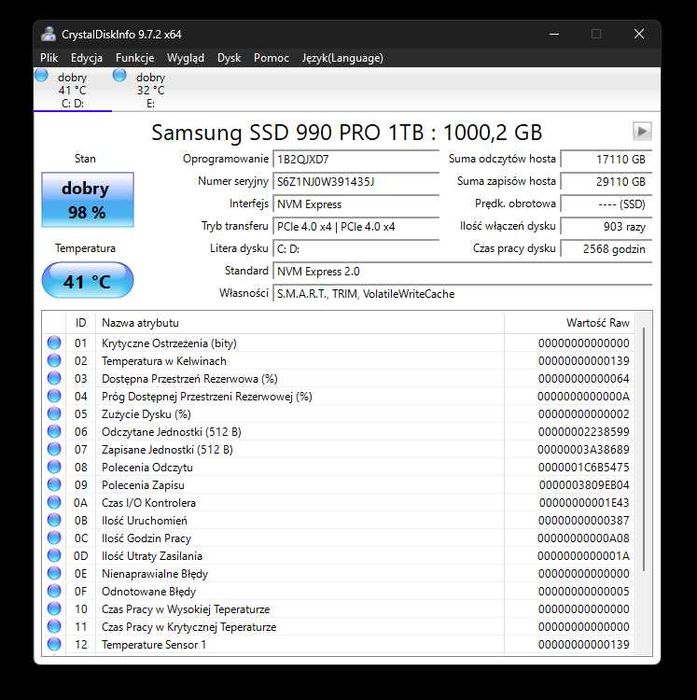Click status icon of Zużycie Dysku row
This screenshot has width=697, height=700.
[x=54, y=413]
